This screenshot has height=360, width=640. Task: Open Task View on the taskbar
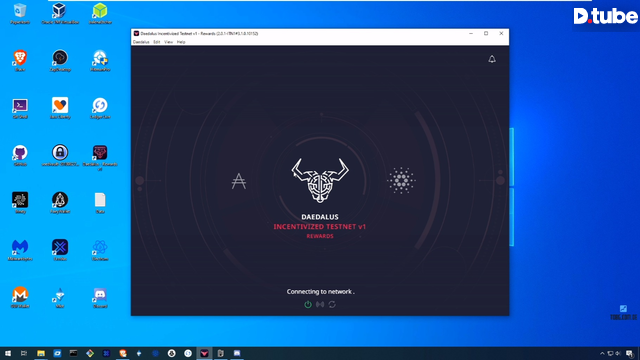pos(24,353)
